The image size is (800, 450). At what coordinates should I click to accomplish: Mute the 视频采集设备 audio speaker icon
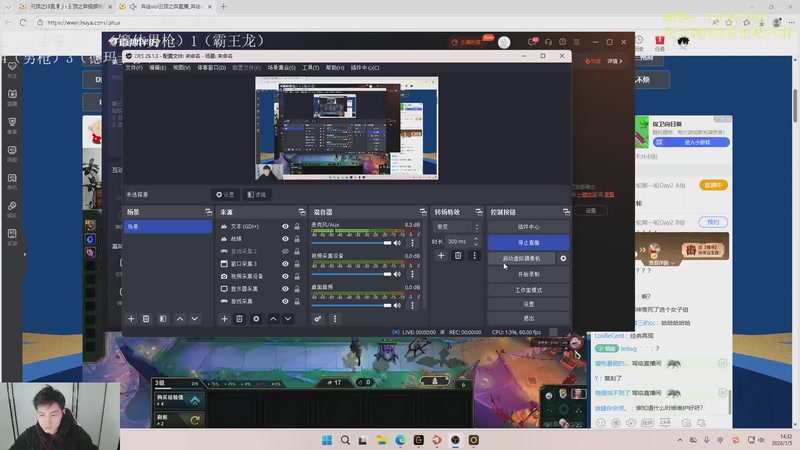[x=397, y=274]
